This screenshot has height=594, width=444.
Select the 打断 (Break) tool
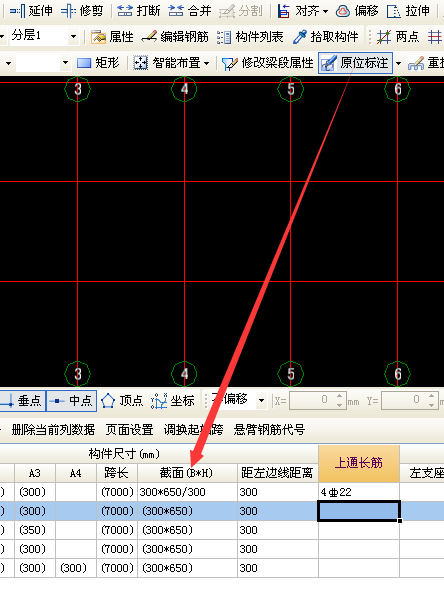point(139,11)
